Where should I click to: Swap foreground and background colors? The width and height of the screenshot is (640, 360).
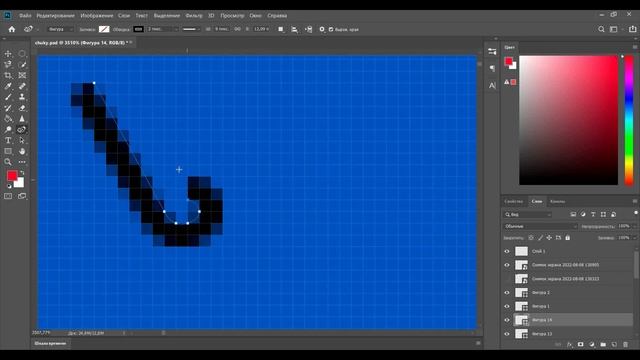point(22,173)
